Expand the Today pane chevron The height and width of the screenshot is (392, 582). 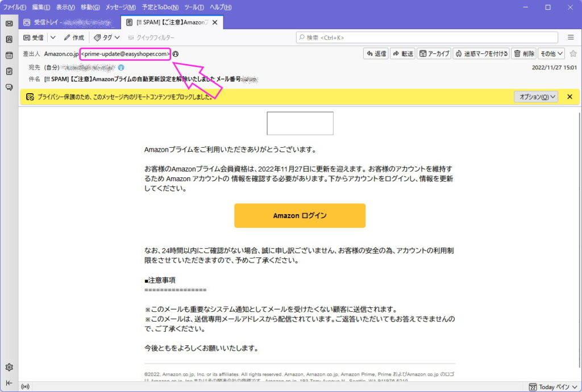575,387
